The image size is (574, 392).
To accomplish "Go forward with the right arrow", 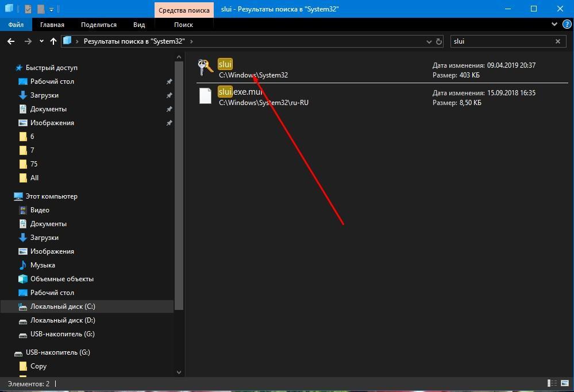I will pyautogui.click(x=28, y=41).
